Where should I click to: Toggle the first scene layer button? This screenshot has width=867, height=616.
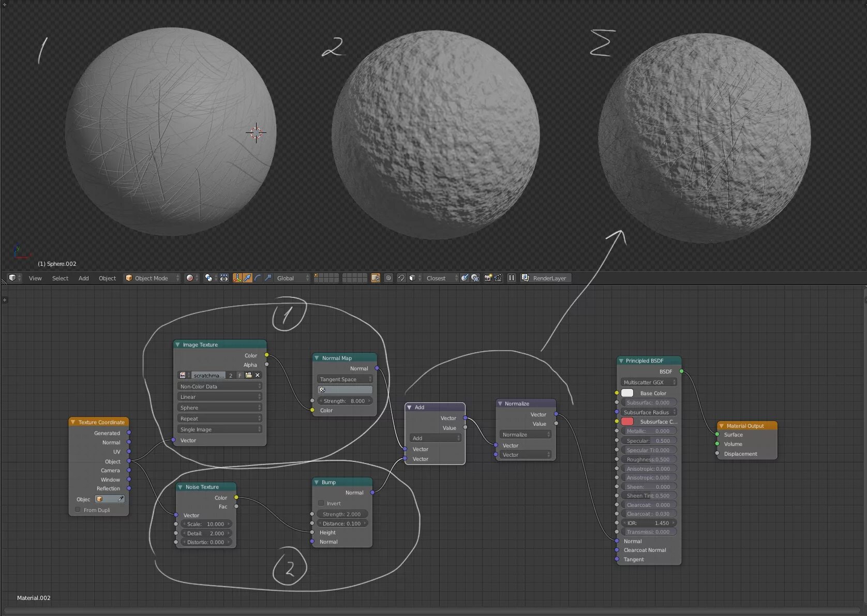tap(316, 276)
